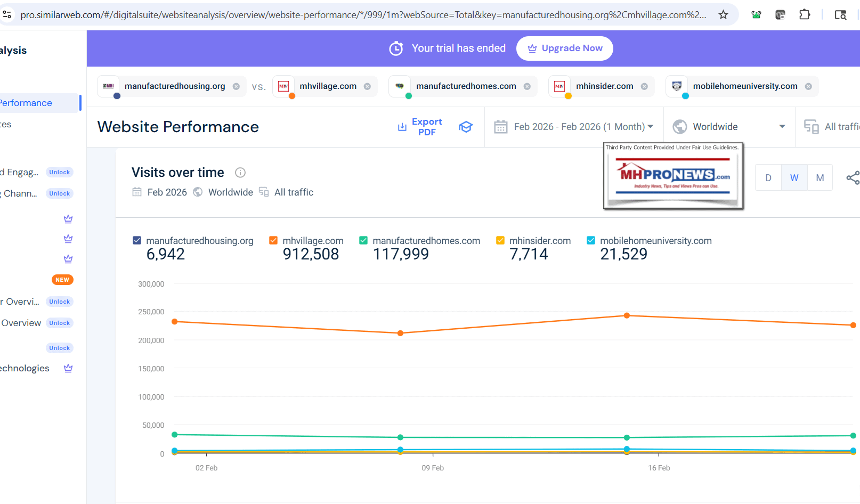Disable the mobilehomeuniversity.com chart line
This screenshot has width=860, height=504.
point(591,241)
